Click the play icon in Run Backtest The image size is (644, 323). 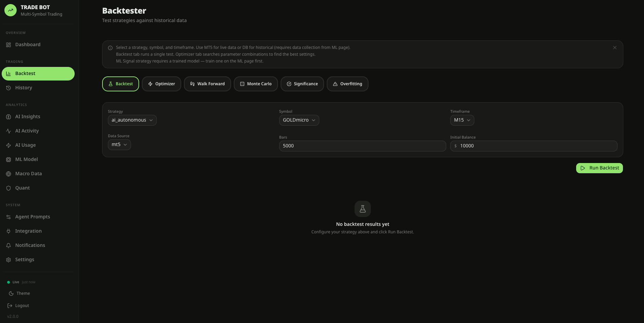tap(583, 168)
